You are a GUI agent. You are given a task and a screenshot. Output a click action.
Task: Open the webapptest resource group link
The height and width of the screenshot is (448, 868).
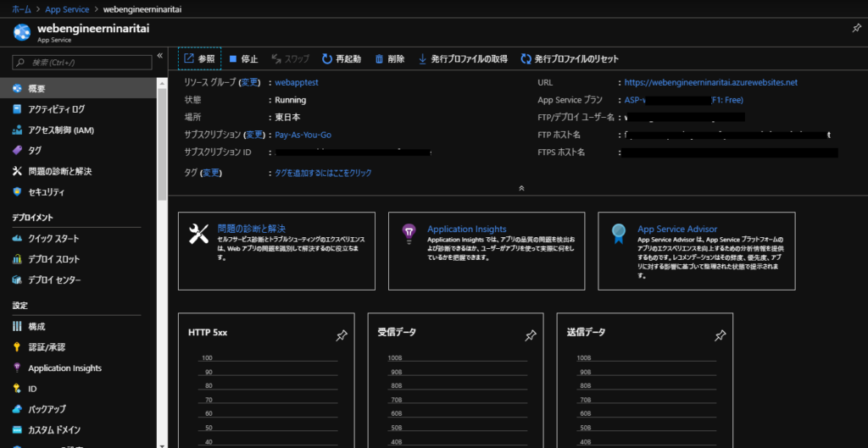[296, 82]
